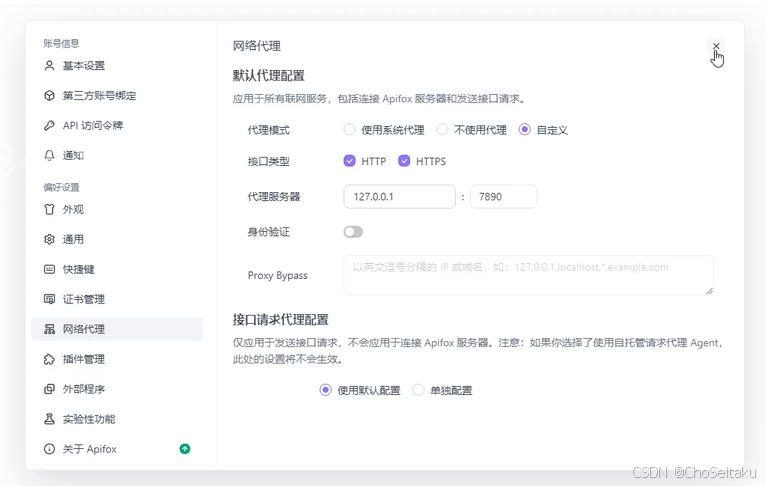Click the gear icon beside 通用
Viewport: 766px width, 486px height.
pyautogui.click(x=49, y=239)
